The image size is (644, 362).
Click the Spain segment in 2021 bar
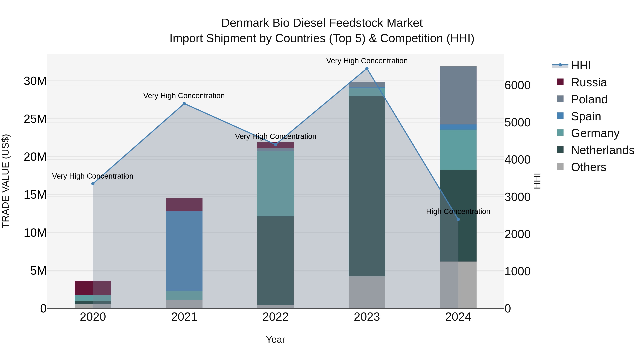click(x=184, y=251)
